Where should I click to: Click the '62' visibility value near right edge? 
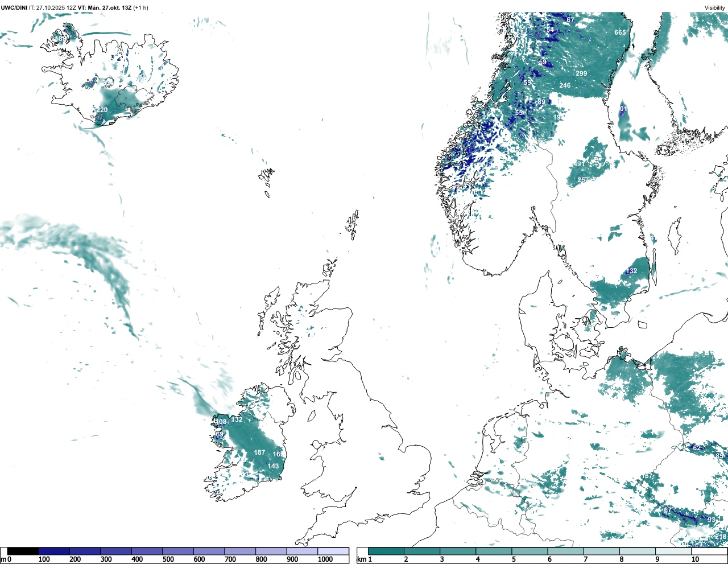tap(697, 448)
